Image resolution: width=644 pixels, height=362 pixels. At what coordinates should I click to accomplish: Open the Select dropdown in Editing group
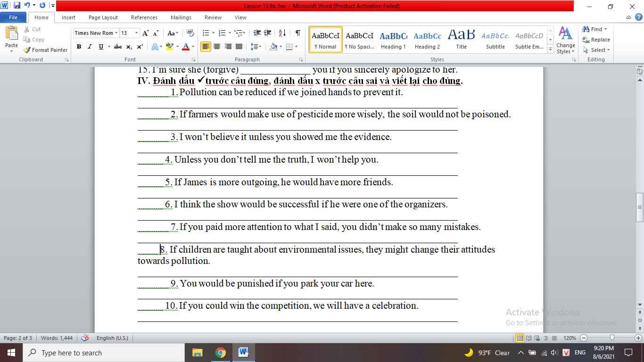[596, 50]
